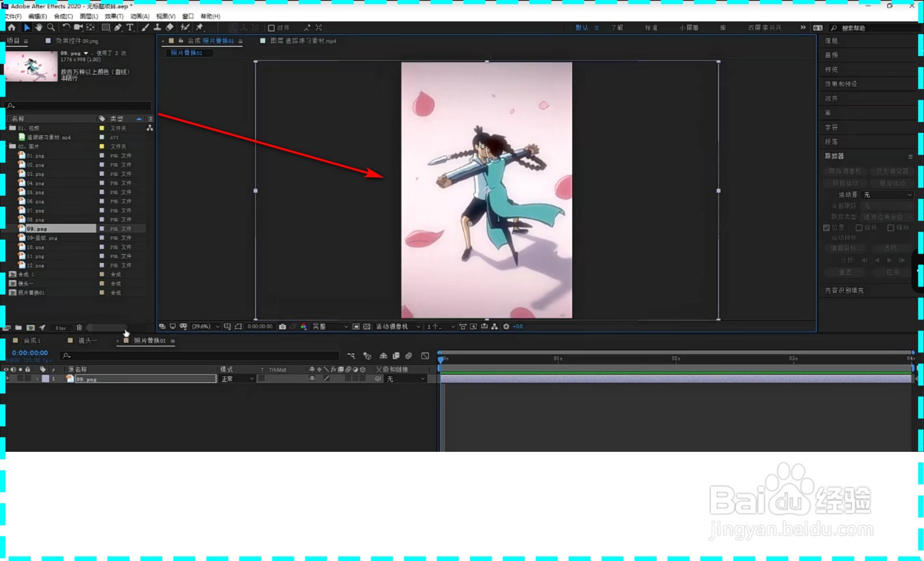Switch to the 图层 追踪练习素材.mp4 tab
Image resolution: width=924 pixels, height=561 pixels.
point(303,41)
